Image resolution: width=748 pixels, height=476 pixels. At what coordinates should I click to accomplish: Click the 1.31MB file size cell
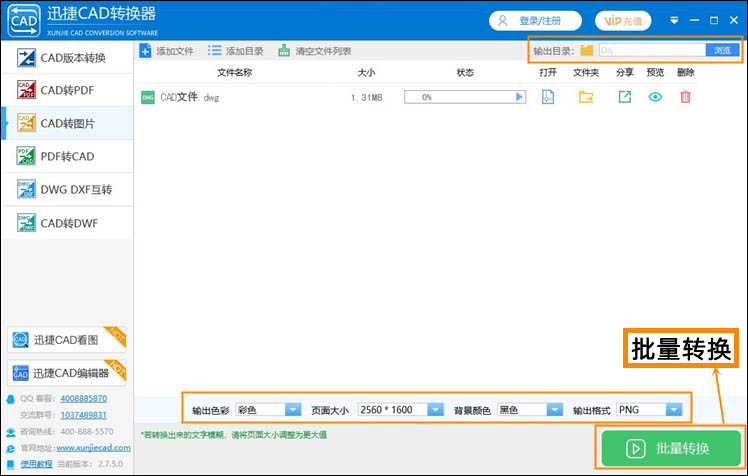tap(367, 98)
